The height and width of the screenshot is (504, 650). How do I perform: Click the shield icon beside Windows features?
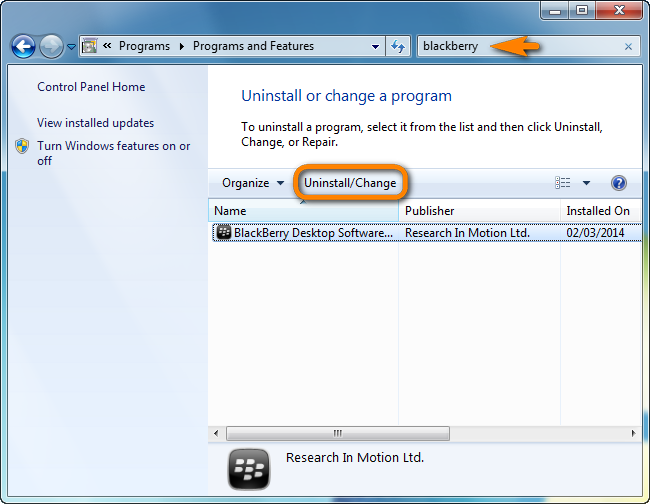click(x=22, y=146)
